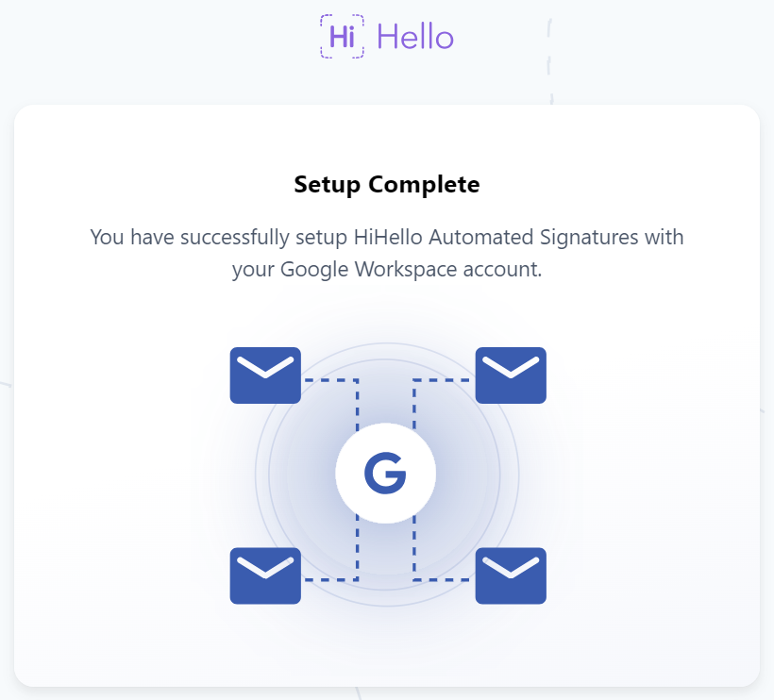Click the words You have successfully setup
Screen dimensions: 774x700
(219, 238)
